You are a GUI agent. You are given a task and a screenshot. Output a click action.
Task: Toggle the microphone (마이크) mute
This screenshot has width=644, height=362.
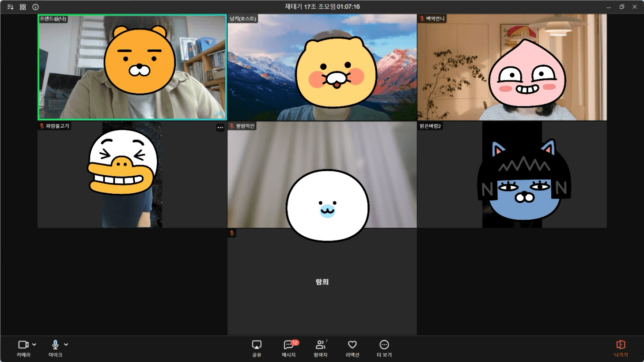tap(55, 347)
